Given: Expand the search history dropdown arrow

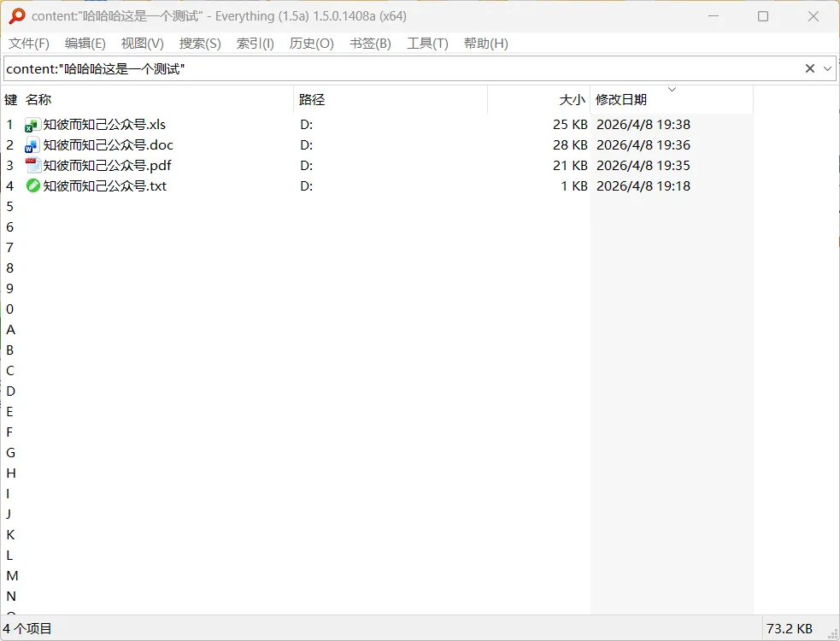Looking at the screenshot, I should click(x=827, y=68).
